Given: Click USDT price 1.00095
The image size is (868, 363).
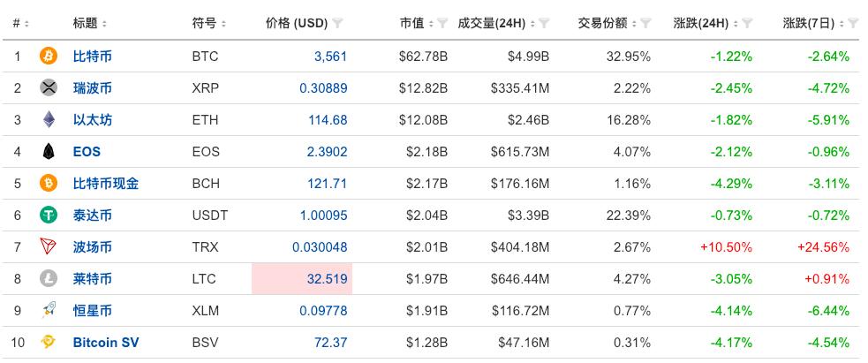Looking at the screenshot, I should (324, 216).
